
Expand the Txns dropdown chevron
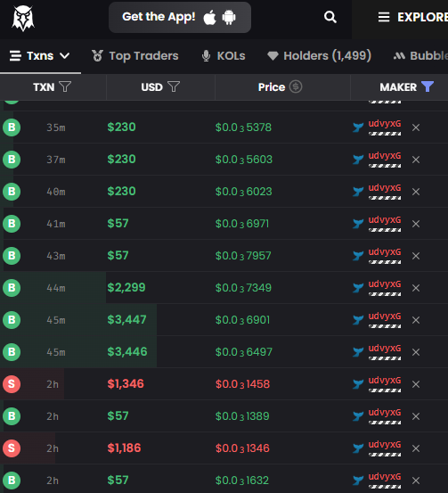65,56
